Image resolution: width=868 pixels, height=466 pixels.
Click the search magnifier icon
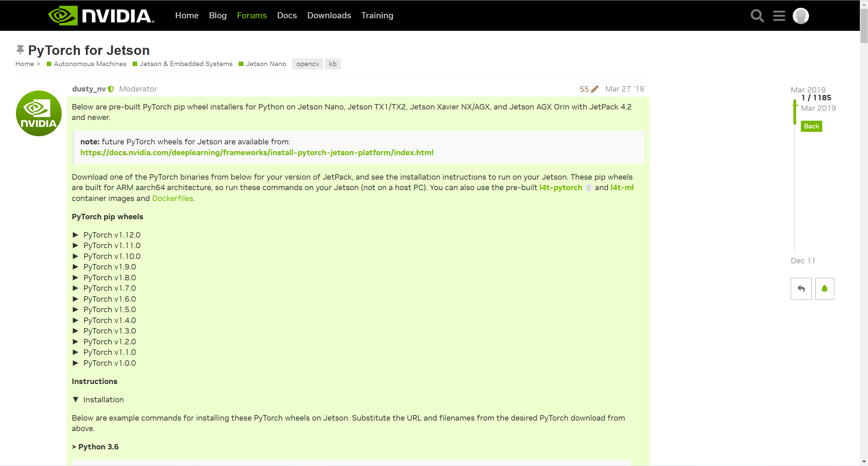pyautogui.click(x=757, y=16)
